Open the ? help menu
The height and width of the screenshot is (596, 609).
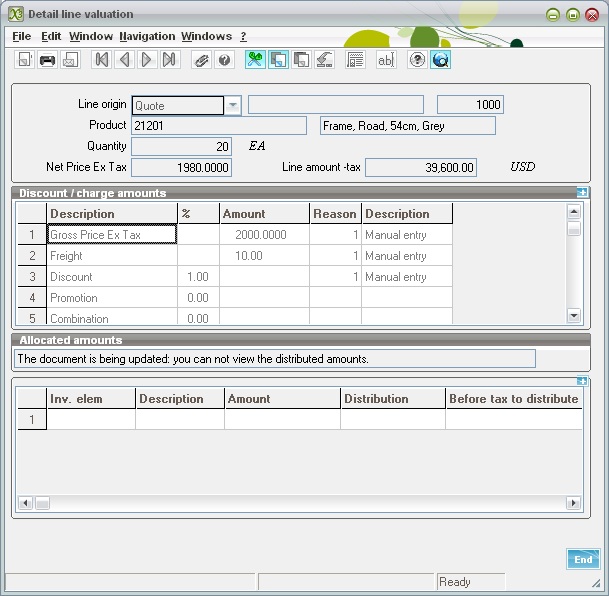click(x=243, y=36)
